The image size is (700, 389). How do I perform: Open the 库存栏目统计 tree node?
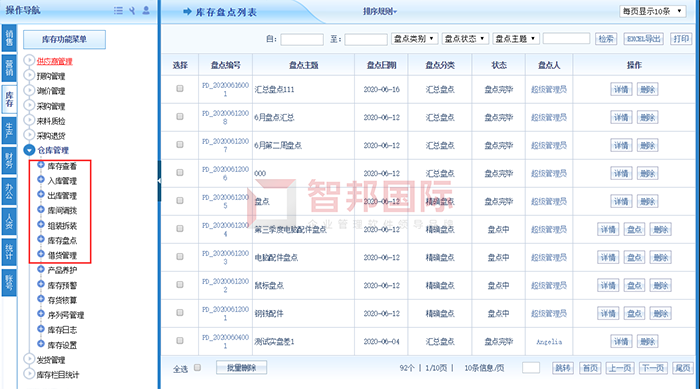pyautogui.click(x=58, y=375)
